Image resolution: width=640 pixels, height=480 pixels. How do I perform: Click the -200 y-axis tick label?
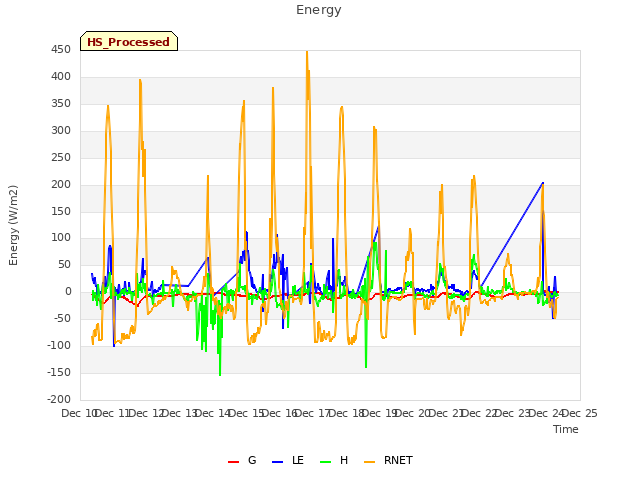tap(59, 399)
